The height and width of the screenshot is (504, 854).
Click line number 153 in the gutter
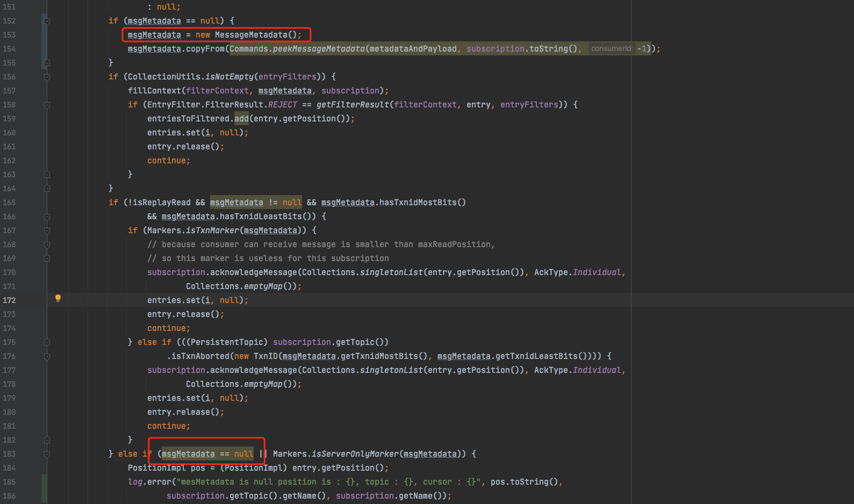click(x=9, y=35)
